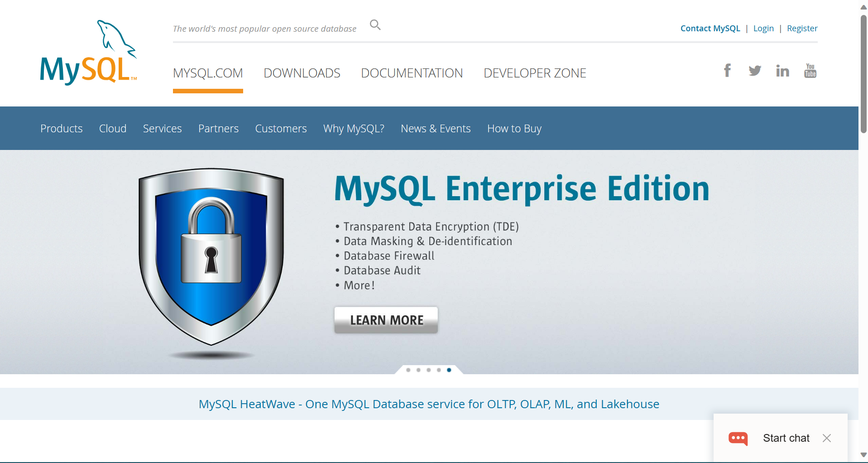868x463 pixels.
Task: Select the active fifth carousel dot
Action: [449, 370]
